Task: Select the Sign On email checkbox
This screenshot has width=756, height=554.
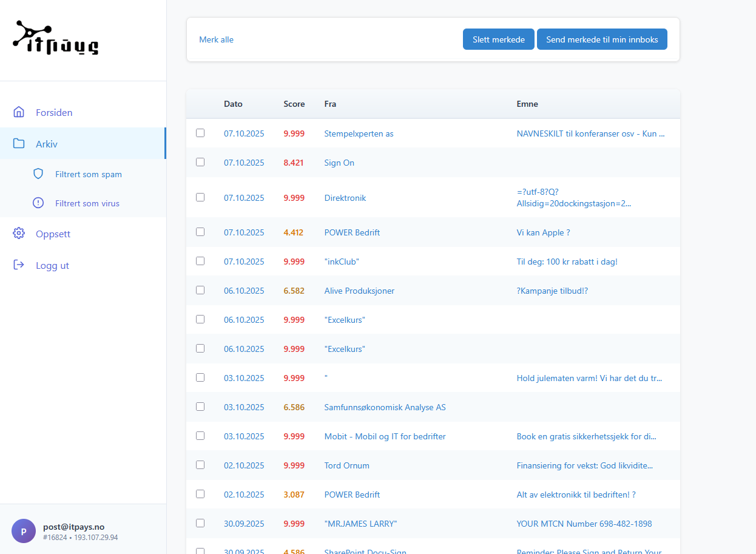Action: 200,162
